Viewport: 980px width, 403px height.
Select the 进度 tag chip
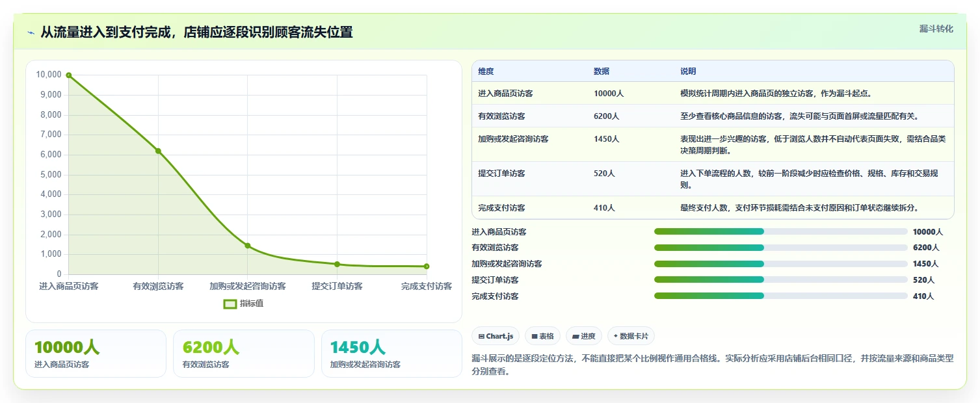pyautogui.click(x=584, y=336)
